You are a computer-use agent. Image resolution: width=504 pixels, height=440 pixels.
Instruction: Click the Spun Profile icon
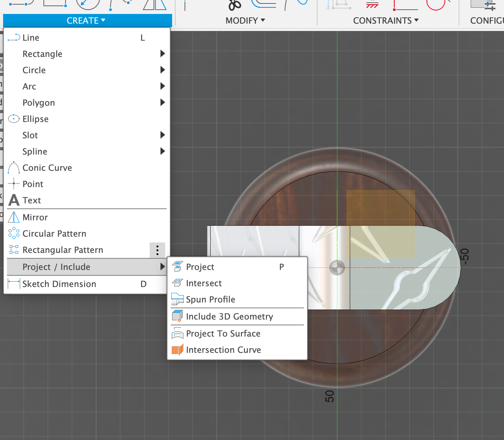click(177, 299)
